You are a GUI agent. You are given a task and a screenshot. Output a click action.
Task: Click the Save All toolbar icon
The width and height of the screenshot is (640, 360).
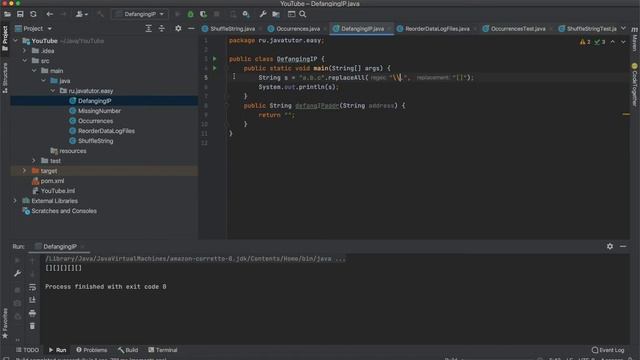[20, 14]
